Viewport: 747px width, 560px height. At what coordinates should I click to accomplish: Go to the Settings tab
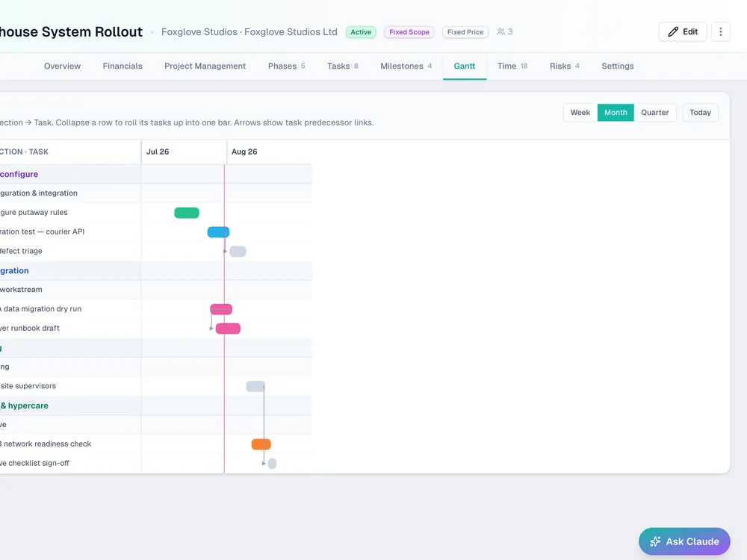tap(618, 66)
